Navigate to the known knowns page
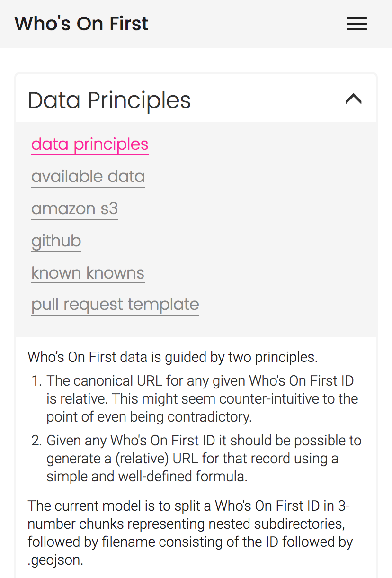This screenshot has width=392, height=578. tap(88, 273)
